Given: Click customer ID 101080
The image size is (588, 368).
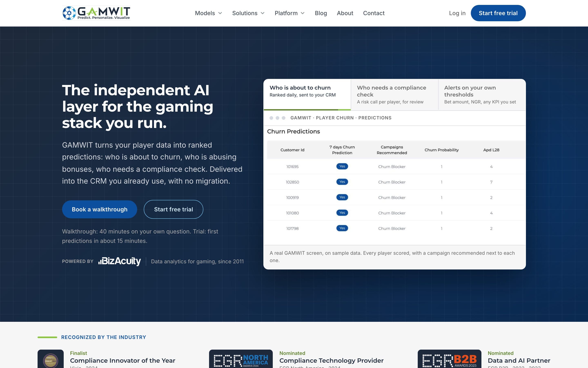Looking at the screenshot, I should 292,213.
